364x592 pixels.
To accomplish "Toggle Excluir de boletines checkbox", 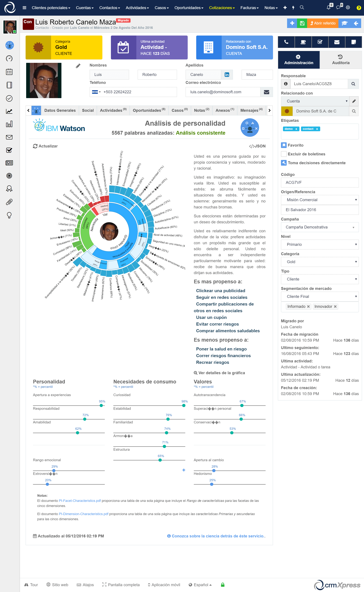I will pyautogui.click(x=284, y=154).
